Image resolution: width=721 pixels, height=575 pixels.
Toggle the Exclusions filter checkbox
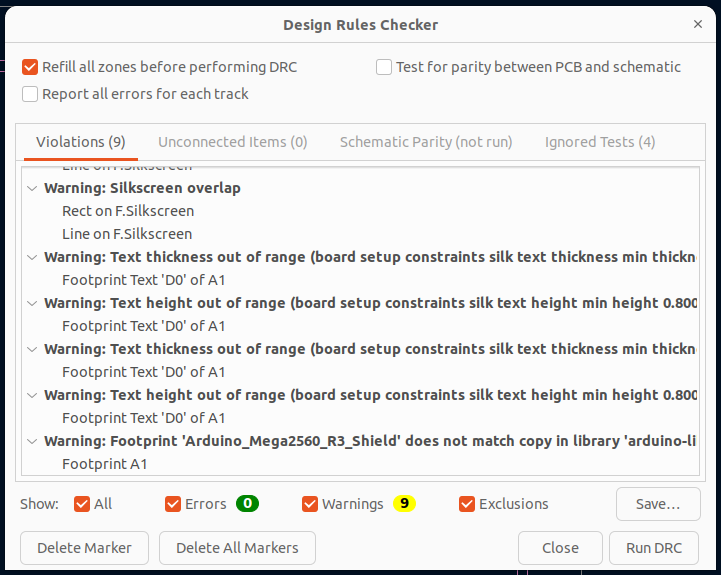pos(467,504)
